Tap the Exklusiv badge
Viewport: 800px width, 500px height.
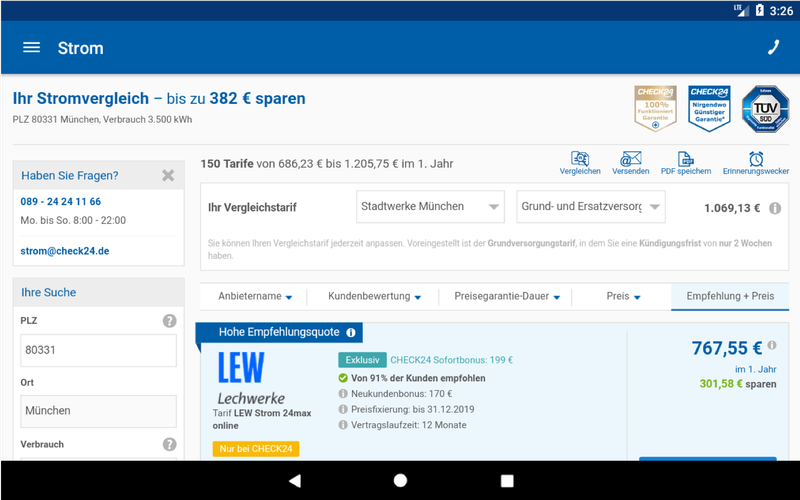point(362,360)
